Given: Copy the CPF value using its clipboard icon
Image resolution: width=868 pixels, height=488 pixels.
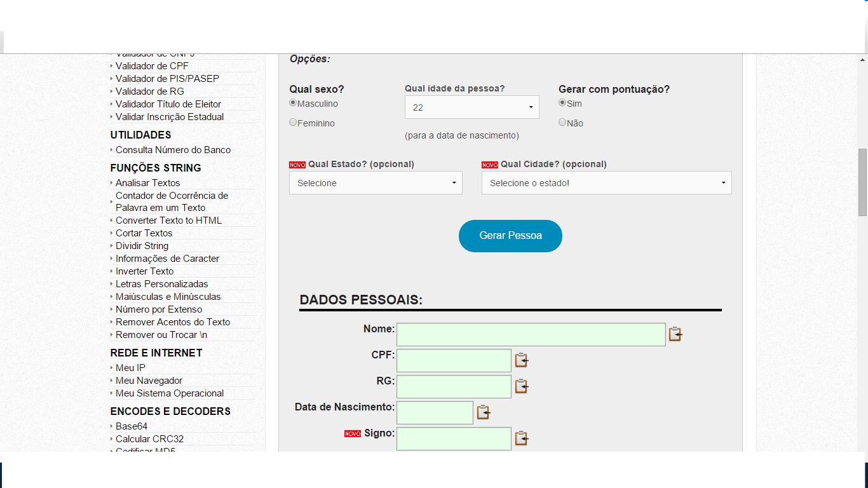Looking at the screenshot, I should pos(521,360).
